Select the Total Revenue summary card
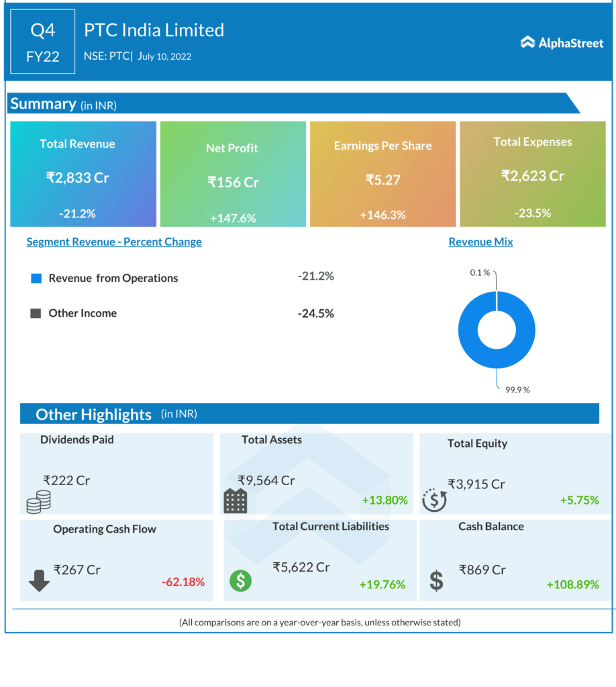The image size is (616, 687). (x=83, y=174)
